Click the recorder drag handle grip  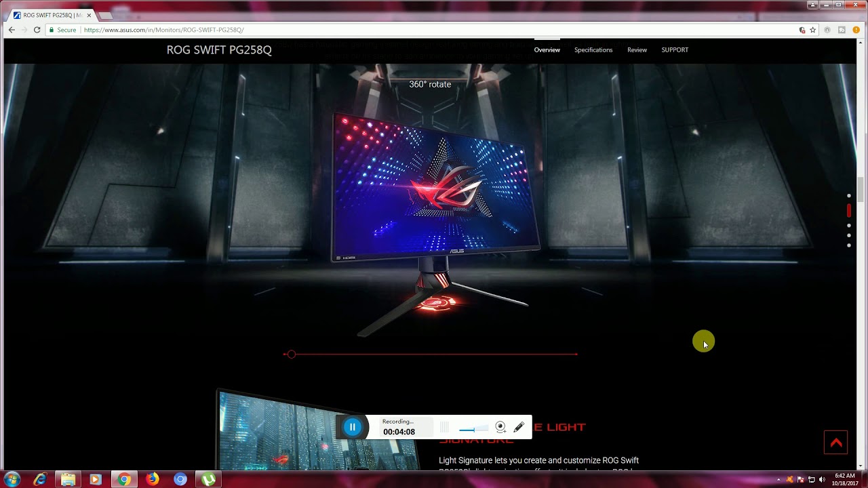[445, 427]
